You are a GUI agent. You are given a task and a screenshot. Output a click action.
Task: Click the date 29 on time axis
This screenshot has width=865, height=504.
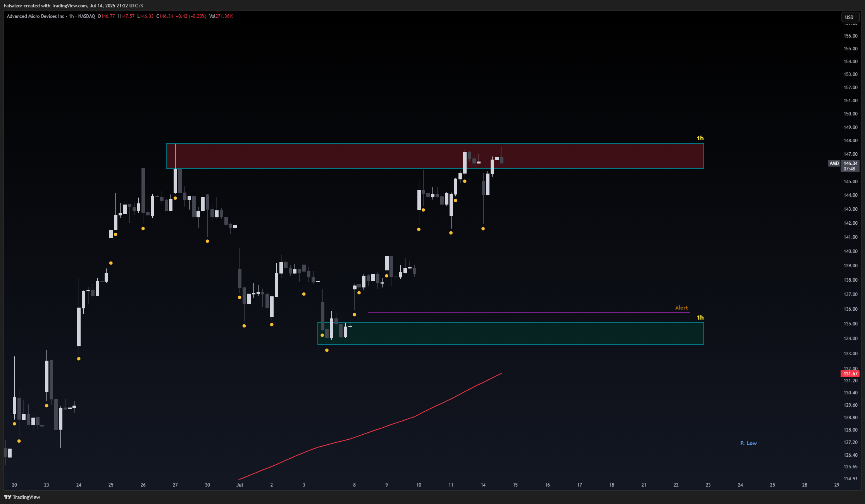837,485
